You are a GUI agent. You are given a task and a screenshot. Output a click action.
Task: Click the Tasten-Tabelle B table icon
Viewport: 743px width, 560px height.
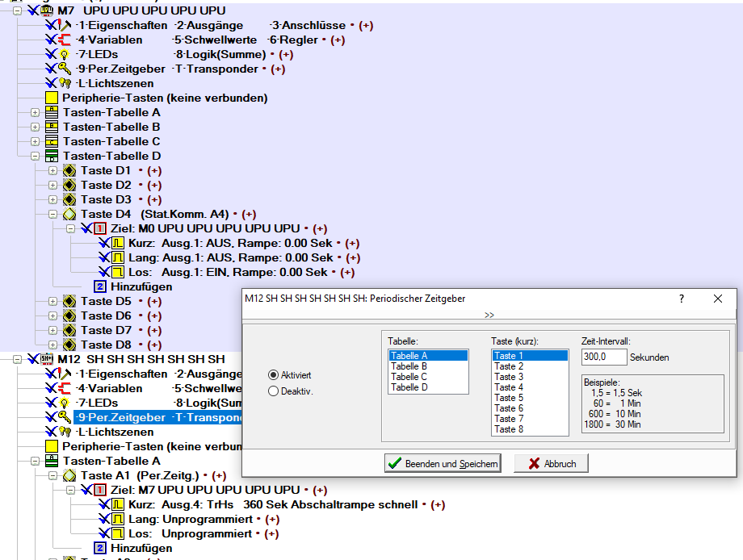(52, 127)
